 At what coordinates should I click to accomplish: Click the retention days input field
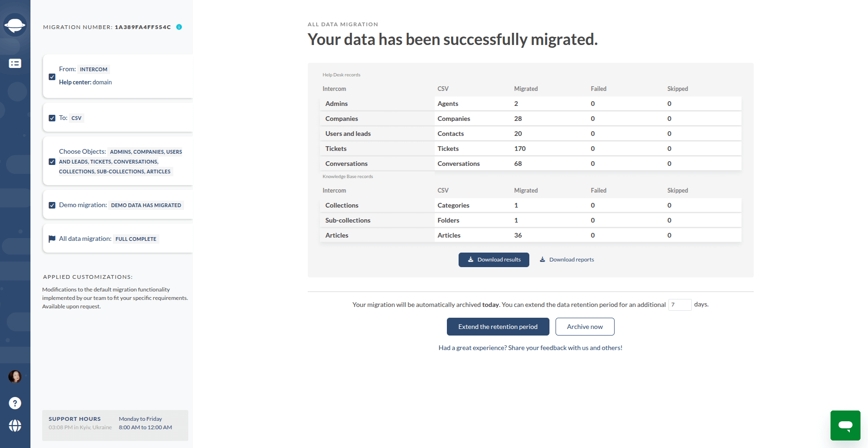[680, 305]
